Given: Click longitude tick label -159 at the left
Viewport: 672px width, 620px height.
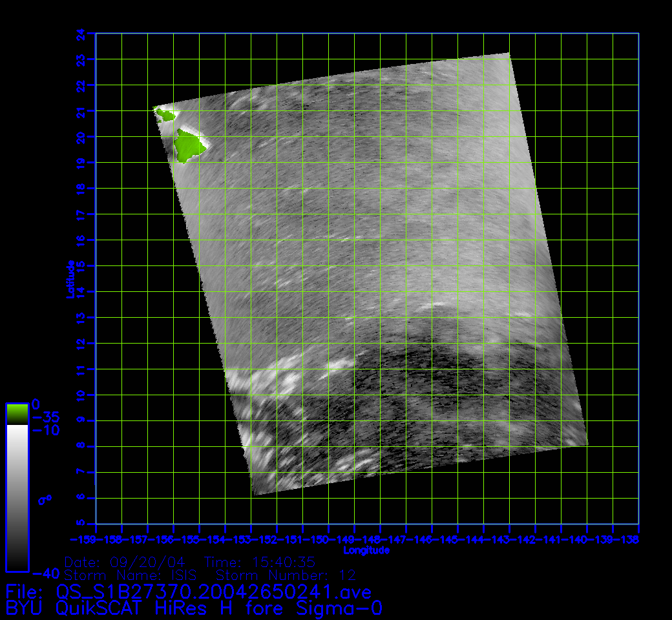Looking at the screenshot, I should click(x=83, y=539).
